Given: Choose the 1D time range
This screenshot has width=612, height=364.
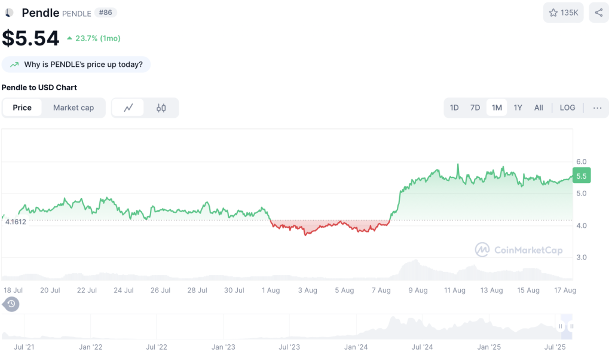Looking at the screenshot, I should 454,108.
